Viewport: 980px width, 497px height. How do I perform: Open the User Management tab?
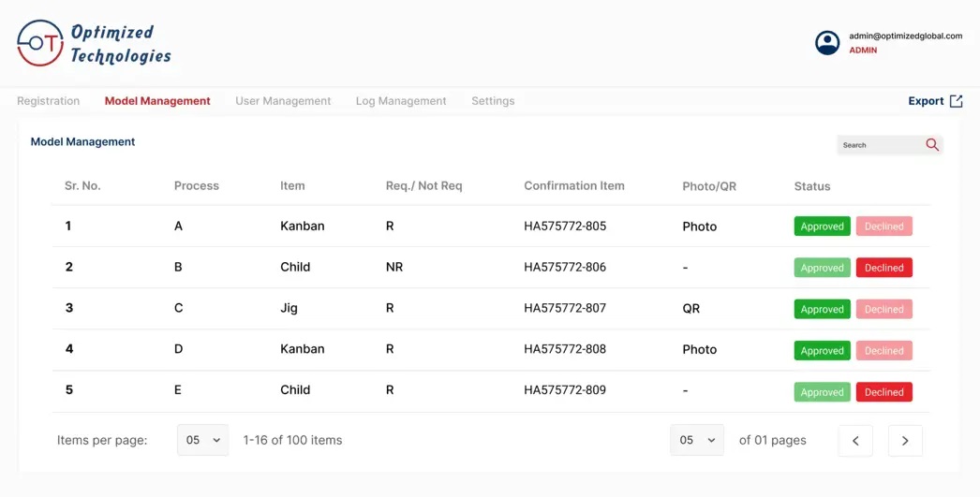pos(283,101)
